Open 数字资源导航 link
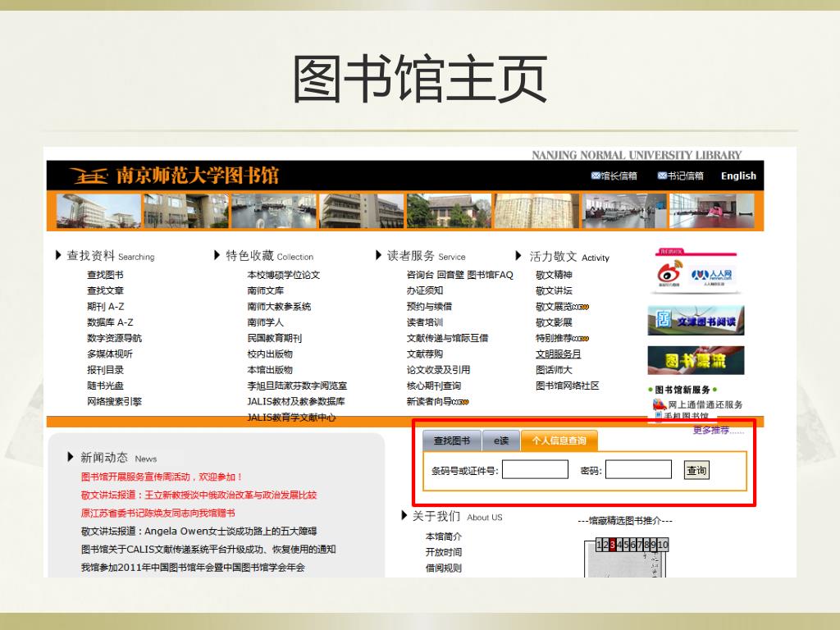 [x=115, y=338]
